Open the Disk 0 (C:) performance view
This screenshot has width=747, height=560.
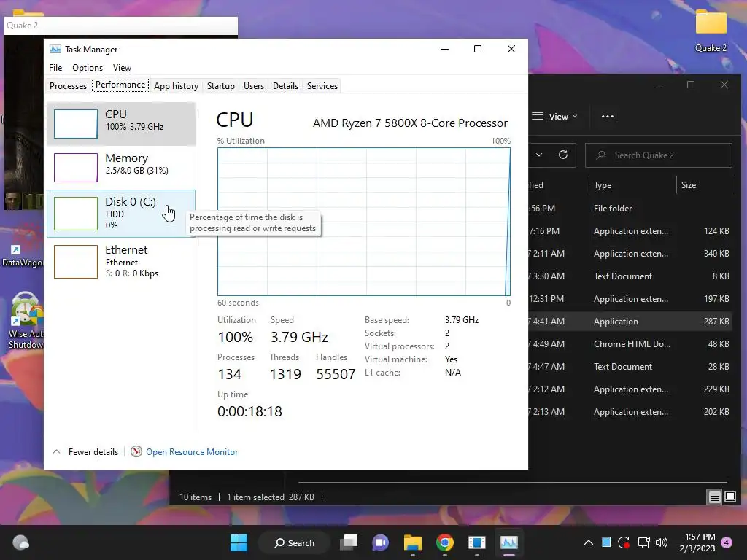[x=121, y=214]
